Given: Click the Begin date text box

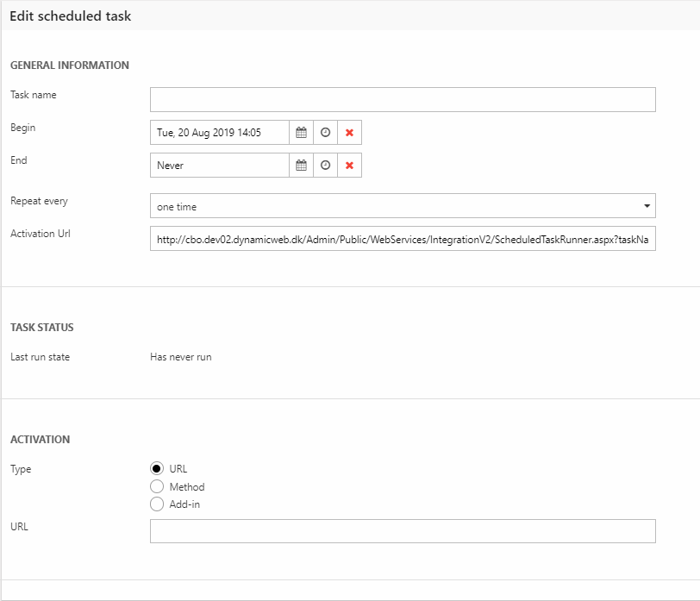Looking at the screenshot, I should tap(220, 133).
